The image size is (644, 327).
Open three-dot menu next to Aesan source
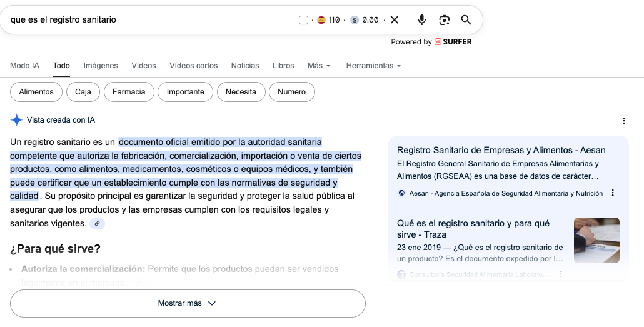pyautogui.click(x=613, y=193)
